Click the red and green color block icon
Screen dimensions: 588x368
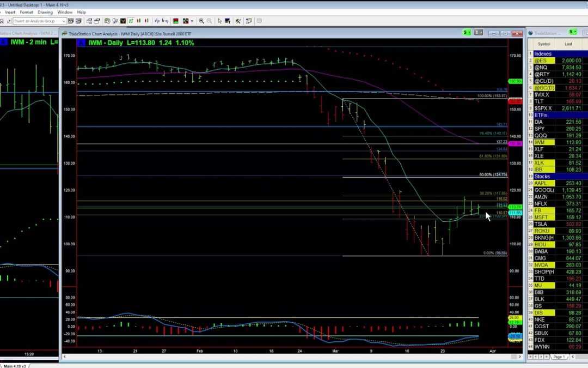point(175,21)
